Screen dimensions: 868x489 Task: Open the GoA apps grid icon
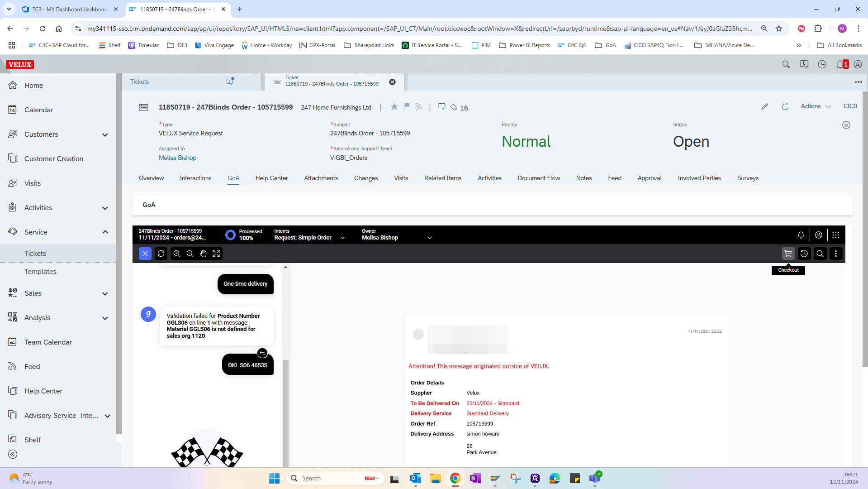[x=836, y=235]
